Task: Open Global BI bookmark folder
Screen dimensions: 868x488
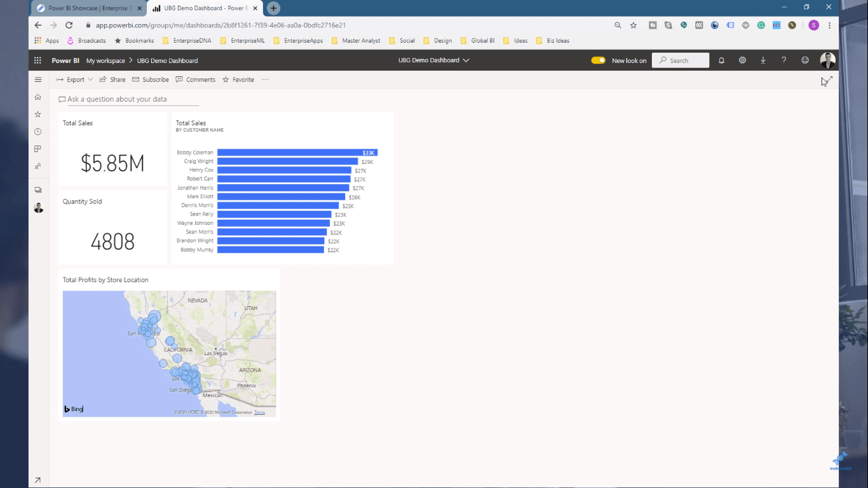Action: [x=477, y=41]
